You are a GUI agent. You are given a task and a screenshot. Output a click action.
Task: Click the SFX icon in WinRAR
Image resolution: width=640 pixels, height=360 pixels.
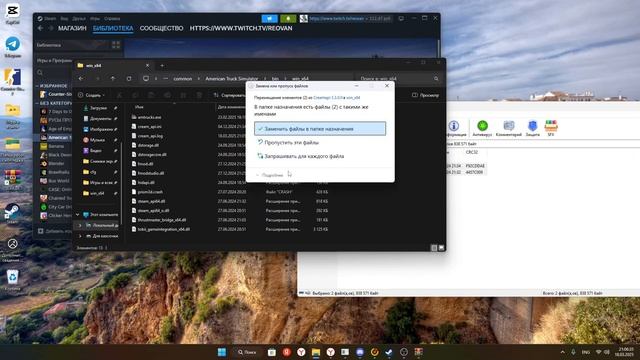pyautogui.click(x=551, y=129)
